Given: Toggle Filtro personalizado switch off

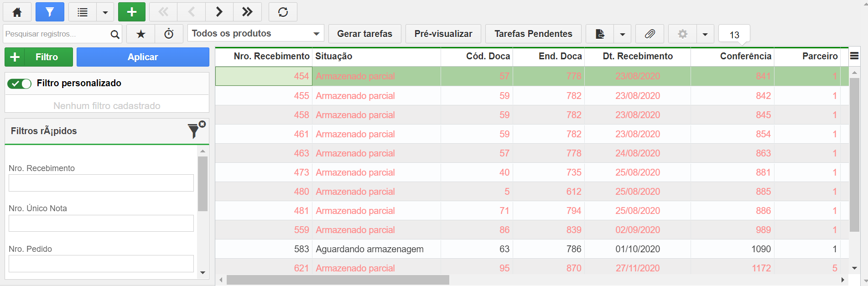Looking at the screenshot, I should (19, 83).
